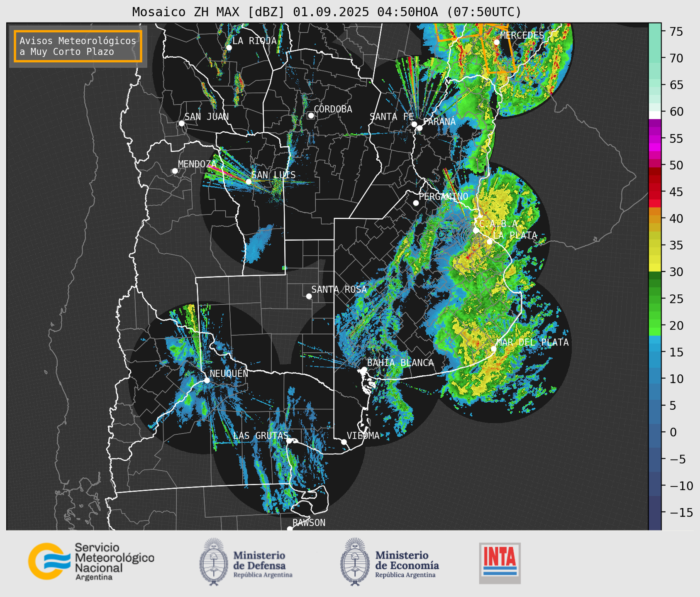Screen dimensions: 700x597
Task: Click the SANTA ROSA city marker dot
Action: coord(309,296)
